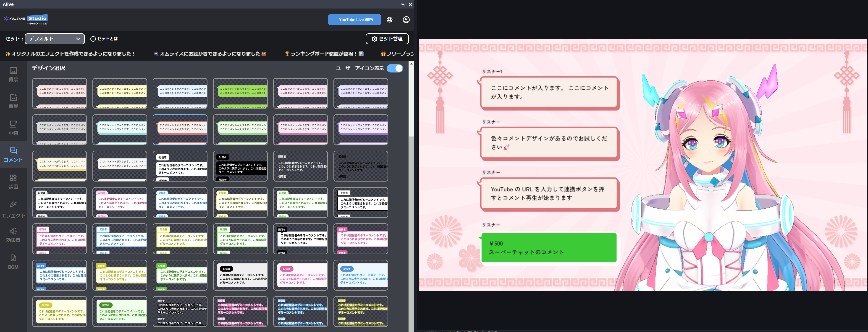Select the 小物 props sidebar icon
The image size is (868, 332).
click(13, 128)
